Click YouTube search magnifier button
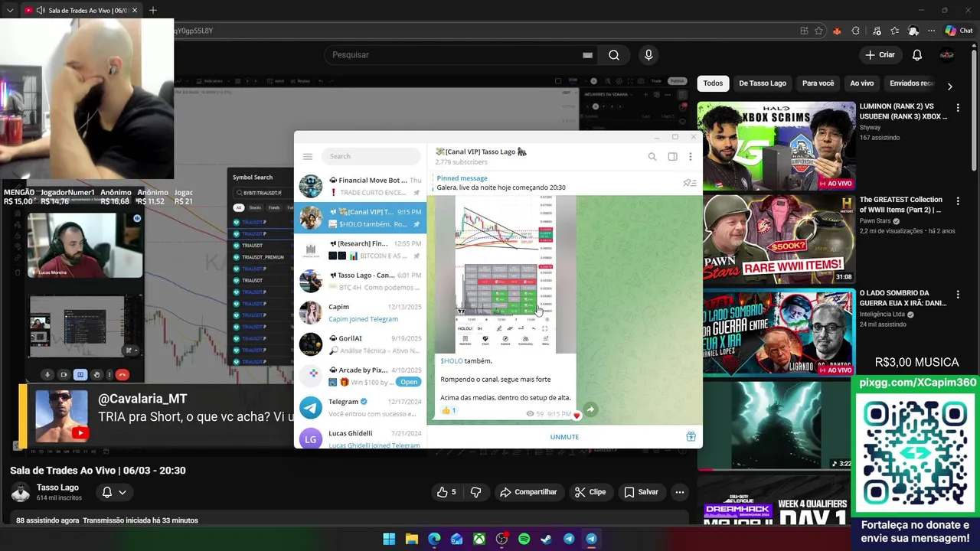This screenshot has height=551, width=980. (614, 55)
